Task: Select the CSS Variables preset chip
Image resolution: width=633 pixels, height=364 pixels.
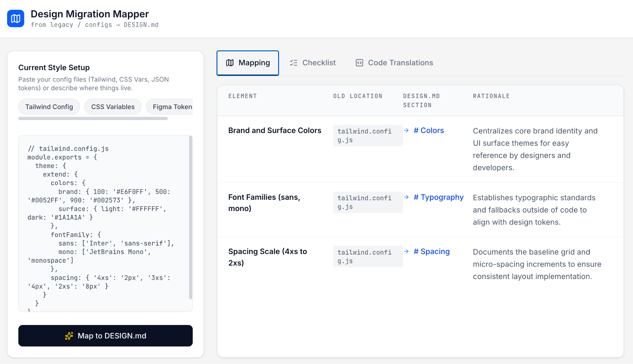Action: click(x=113, y=107)
